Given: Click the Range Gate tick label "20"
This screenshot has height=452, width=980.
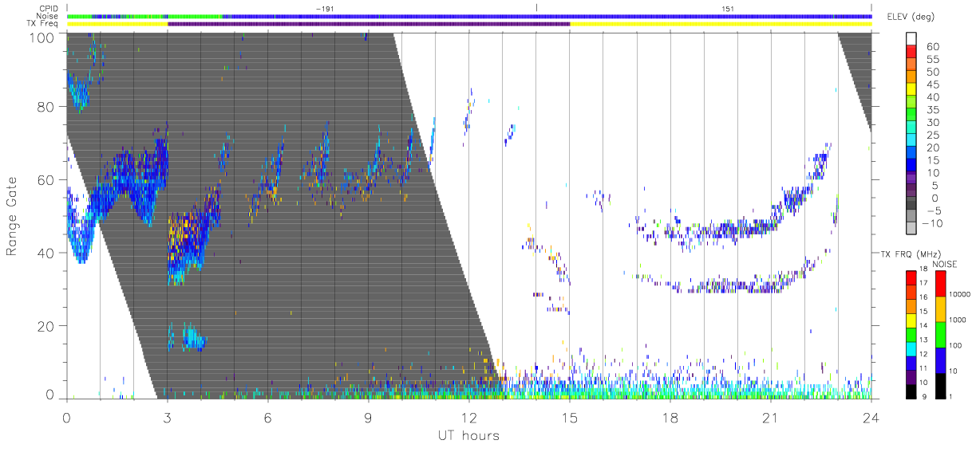Looking at the screenshot, I should pyautogui.click(x=45, y=326).
